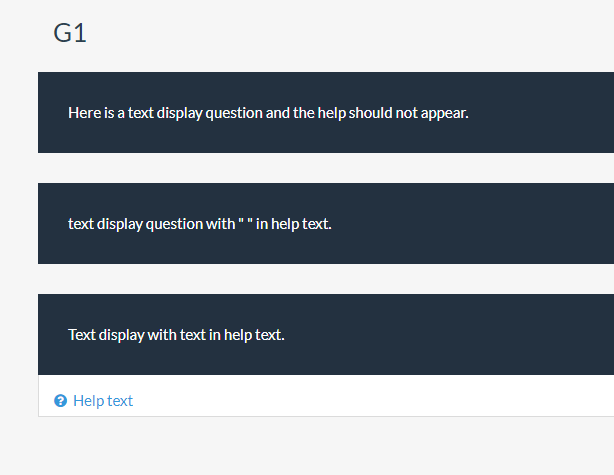Click the phrase "should not appear"
The width and height of the screenshot is (614, 475).
(x=408, y=112)
